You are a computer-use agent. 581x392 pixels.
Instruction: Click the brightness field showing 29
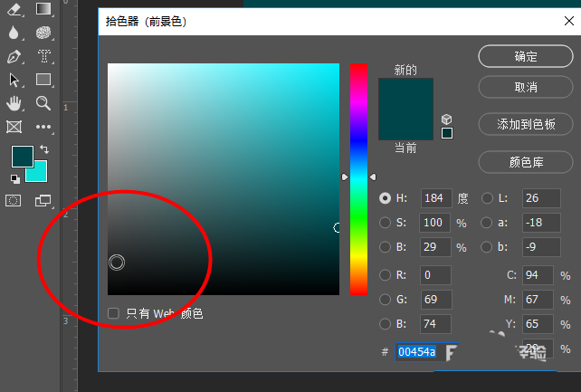tap(435, 247)
